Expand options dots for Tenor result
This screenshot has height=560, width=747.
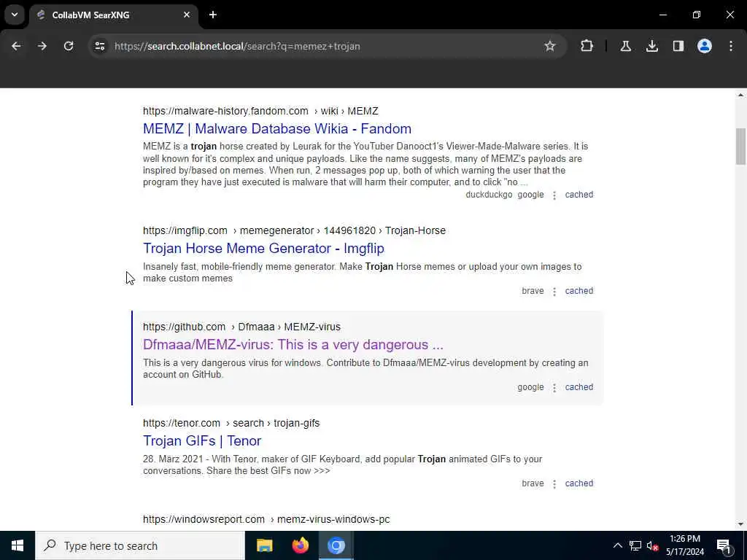tap(554, 484)
